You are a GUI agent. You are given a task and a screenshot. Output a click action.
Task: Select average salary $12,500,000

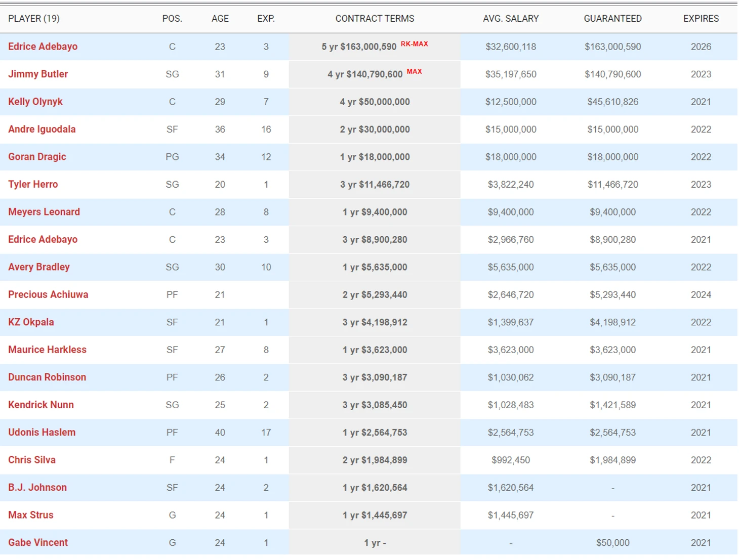(x=511, y=102)
